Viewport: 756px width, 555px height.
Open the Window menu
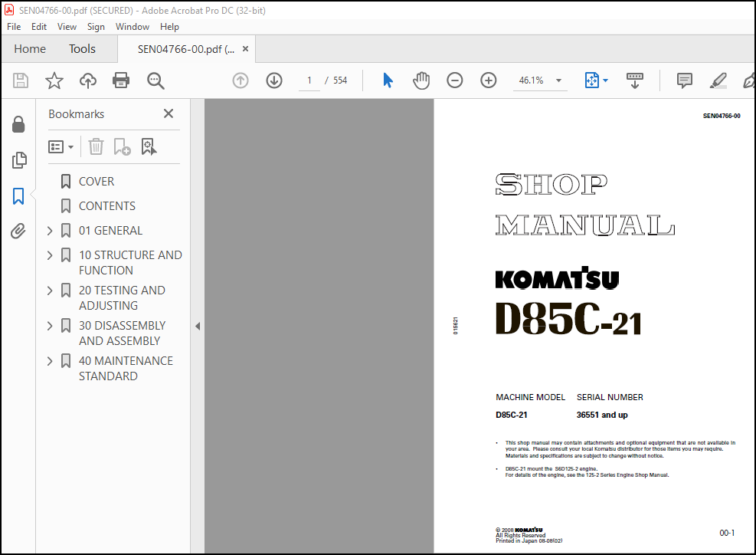pos(132,27)
